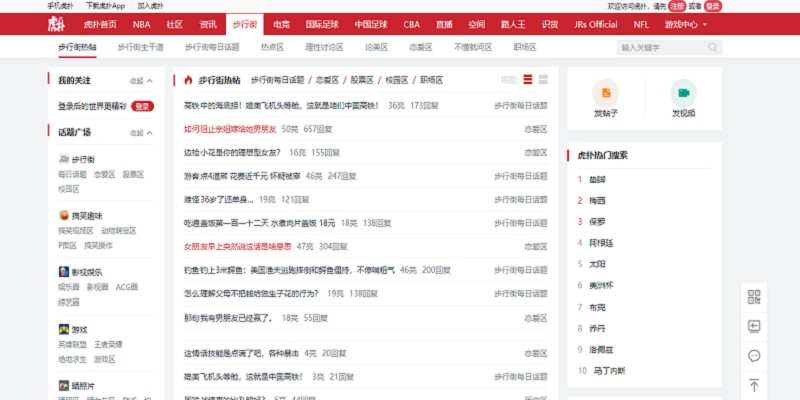Open the floating chat bubble feedback icon
The image size is (800, 400).
coord(754,356)
